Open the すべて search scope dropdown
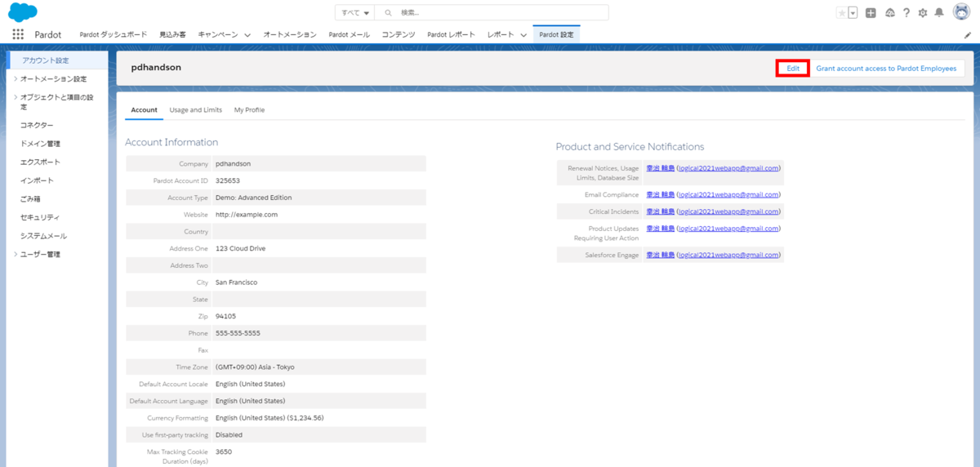 pos(354,13)
